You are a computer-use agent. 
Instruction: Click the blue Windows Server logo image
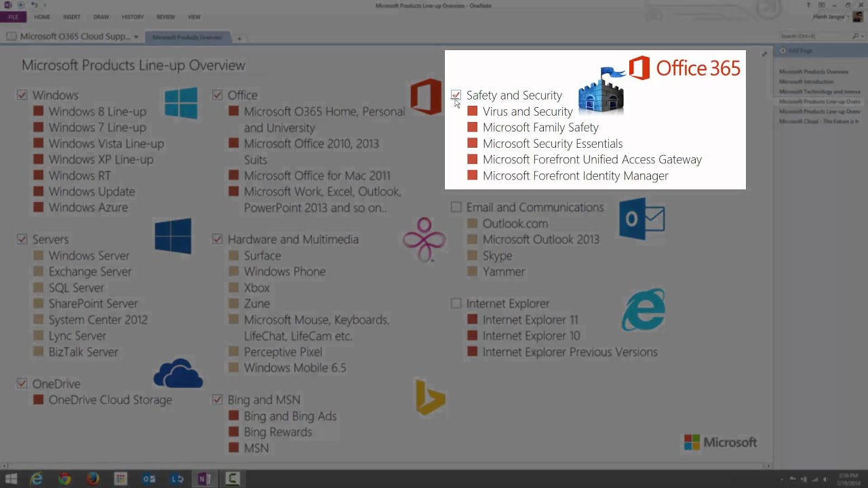[x=173, y=236]
